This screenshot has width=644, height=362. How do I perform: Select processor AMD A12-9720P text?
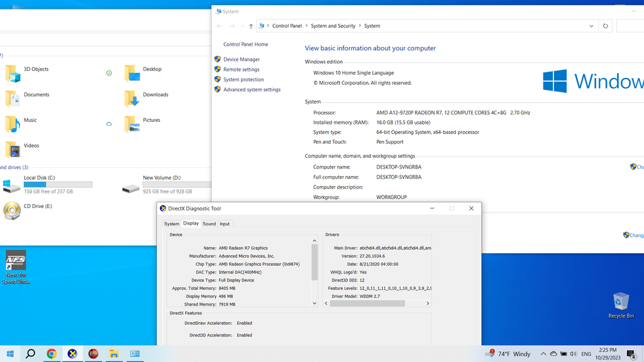tap(453, 112)
